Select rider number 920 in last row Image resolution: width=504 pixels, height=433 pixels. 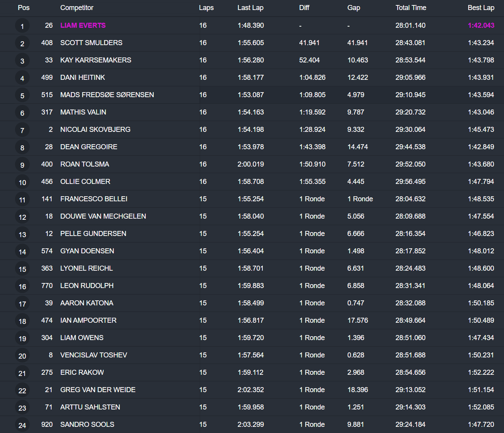(x=47, y=425)
